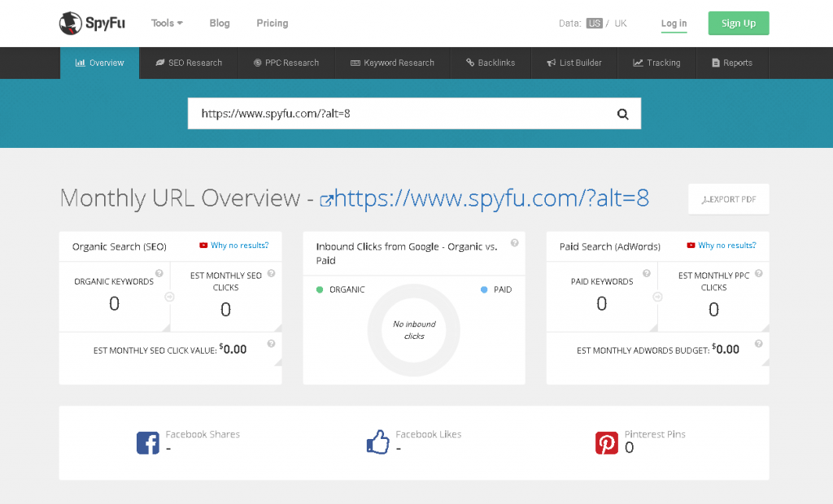Click Why no results in Paid Search
Viewport: 833px width, 504px height.
click(726, 245)
